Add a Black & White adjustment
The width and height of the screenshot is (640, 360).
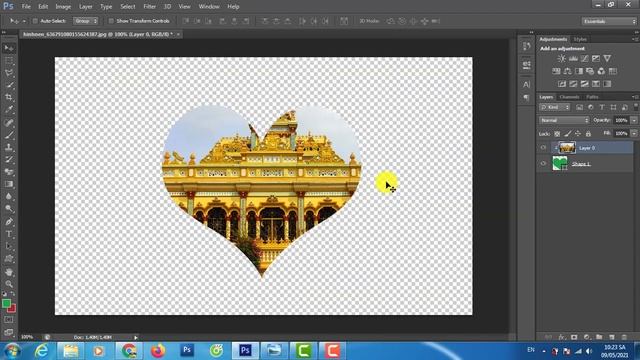pos(579,71)
